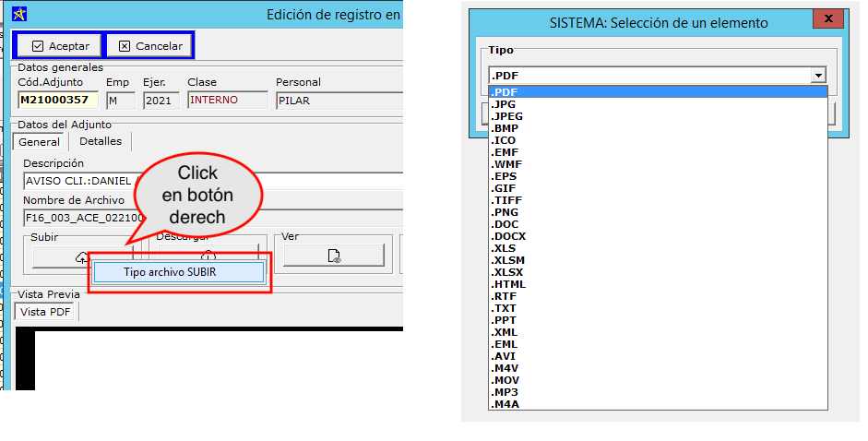Click the yellow star application icon
868x441 pixels.
point(18,14)
